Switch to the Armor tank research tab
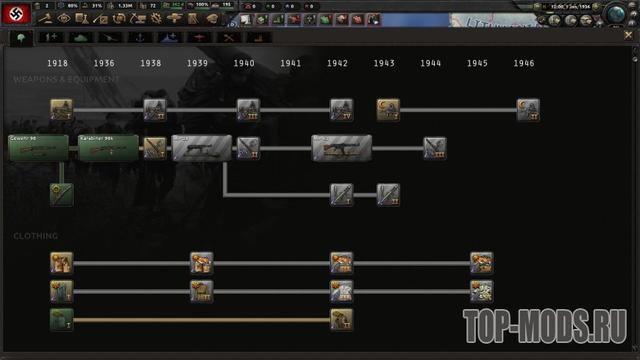Viewport: 640px width, 360px height. [x=80, y=38]
